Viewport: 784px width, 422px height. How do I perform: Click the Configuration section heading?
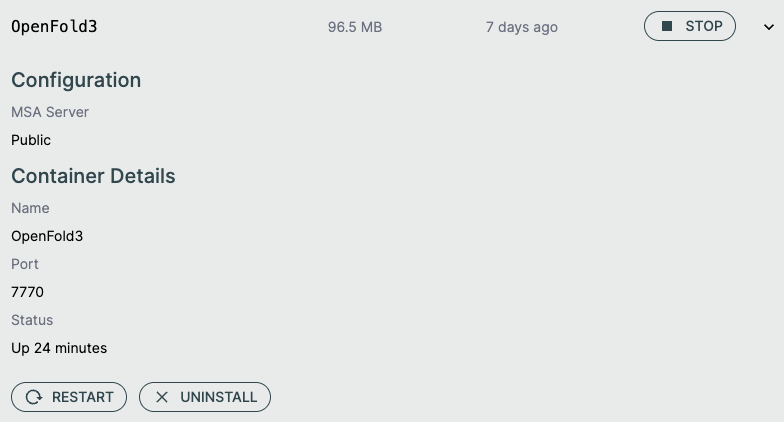click(76, 80)
